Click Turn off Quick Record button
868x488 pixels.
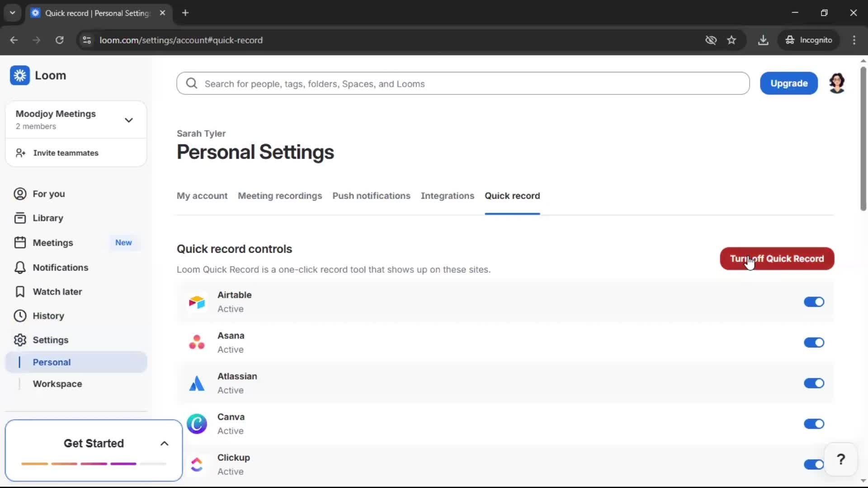(x=777, y=258)
